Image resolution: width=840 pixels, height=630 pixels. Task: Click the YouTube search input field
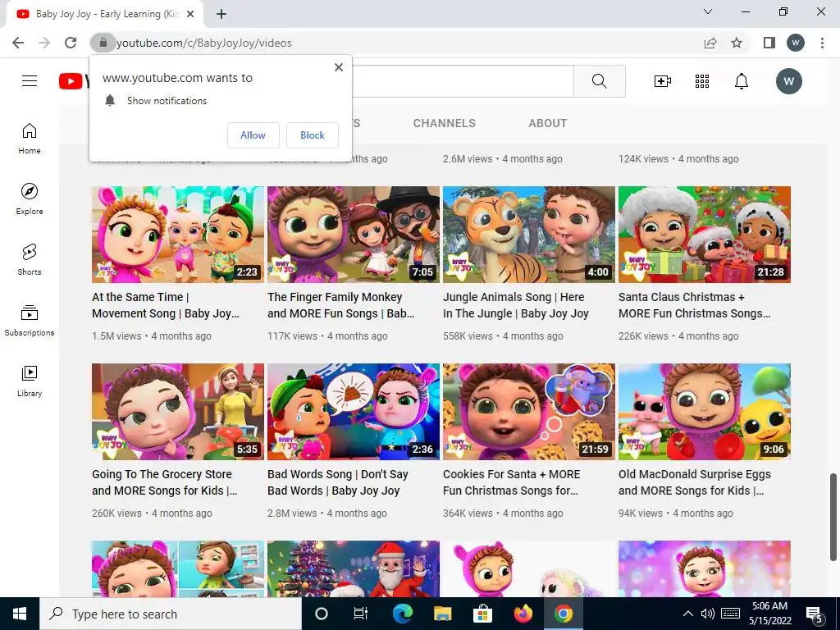coord(463,81)
